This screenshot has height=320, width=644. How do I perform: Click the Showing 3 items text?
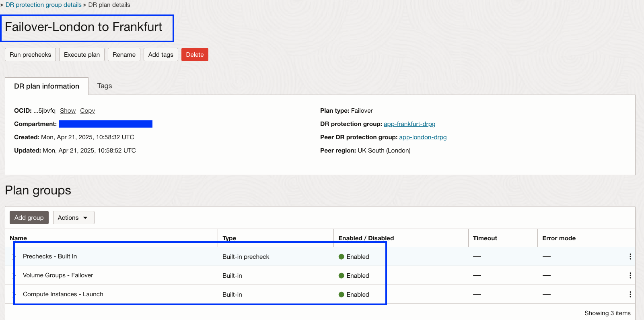point(607,313)
